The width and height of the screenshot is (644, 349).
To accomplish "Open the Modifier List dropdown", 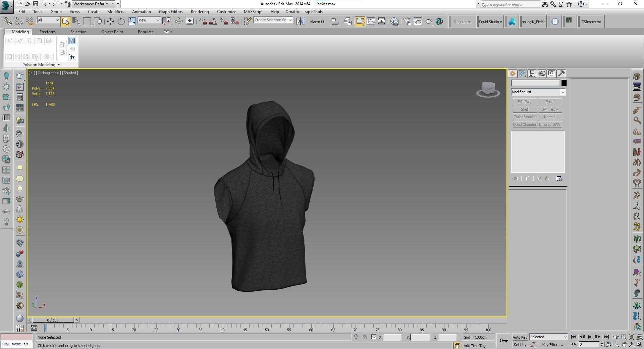I will (538, 92).
